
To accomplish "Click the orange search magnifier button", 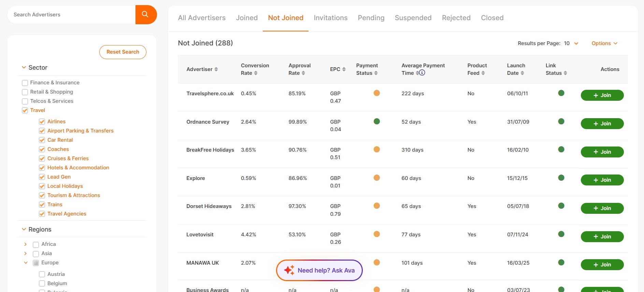I will 146,15.
